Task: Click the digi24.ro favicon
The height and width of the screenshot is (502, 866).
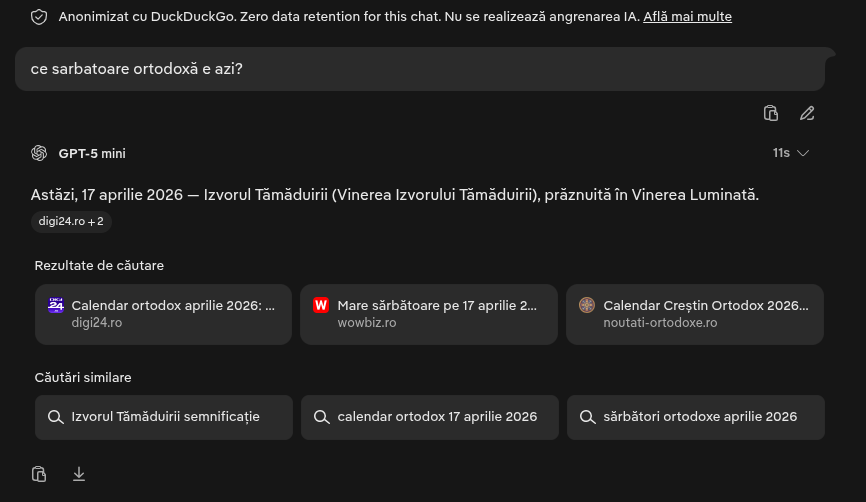Action: 56,305
